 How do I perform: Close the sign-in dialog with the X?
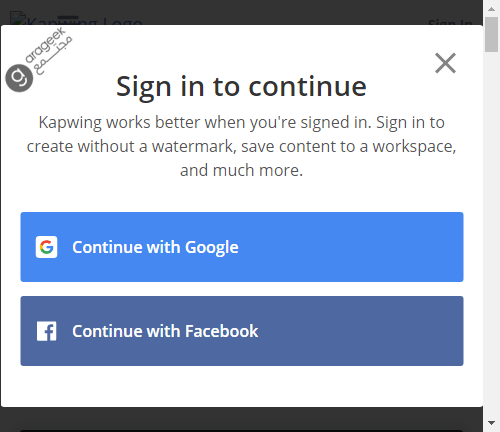tap(445, 63)
